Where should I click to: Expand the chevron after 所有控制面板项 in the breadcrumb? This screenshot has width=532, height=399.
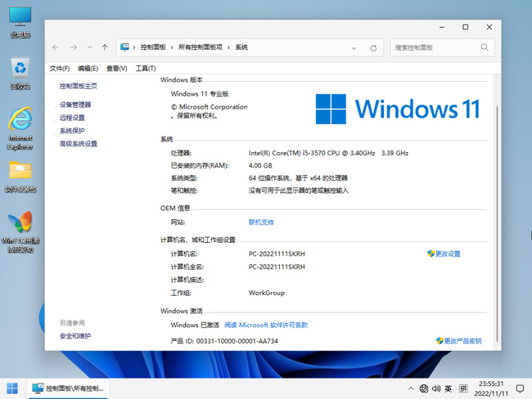point(228,47)
